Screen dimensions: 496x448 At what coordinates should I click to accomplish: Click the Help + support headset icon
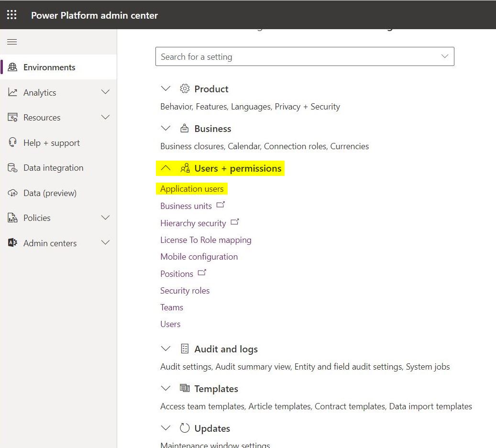point(12,142)
